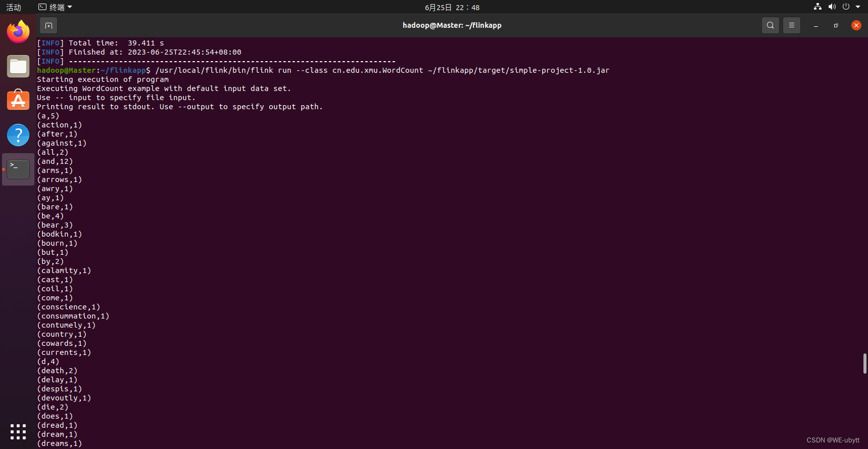Click the (death,2) output row
Viewport: 868px width, 449px height.
tap(57, 371)
